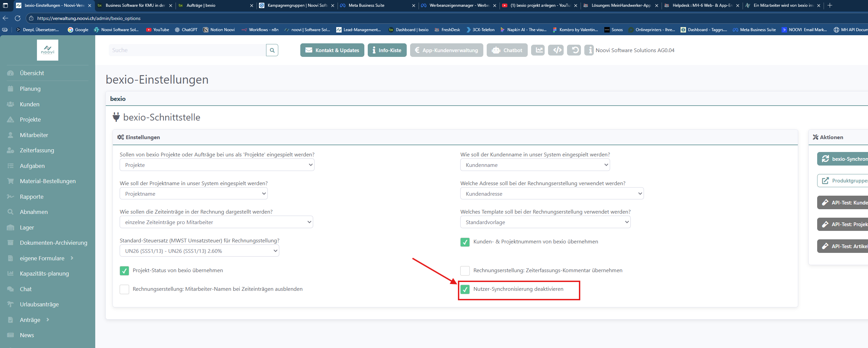Open the 'Chatbot' button

tap(507, 50)
